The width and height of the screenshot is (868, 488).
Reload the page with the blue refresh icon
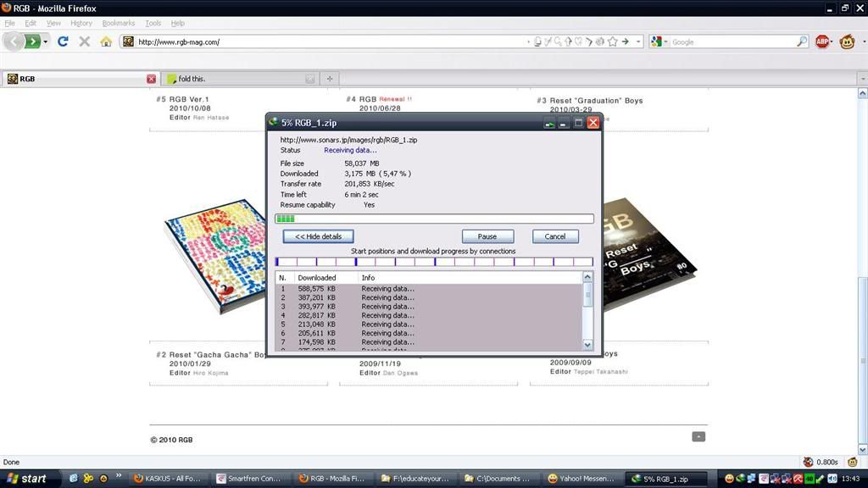[63, 42]
